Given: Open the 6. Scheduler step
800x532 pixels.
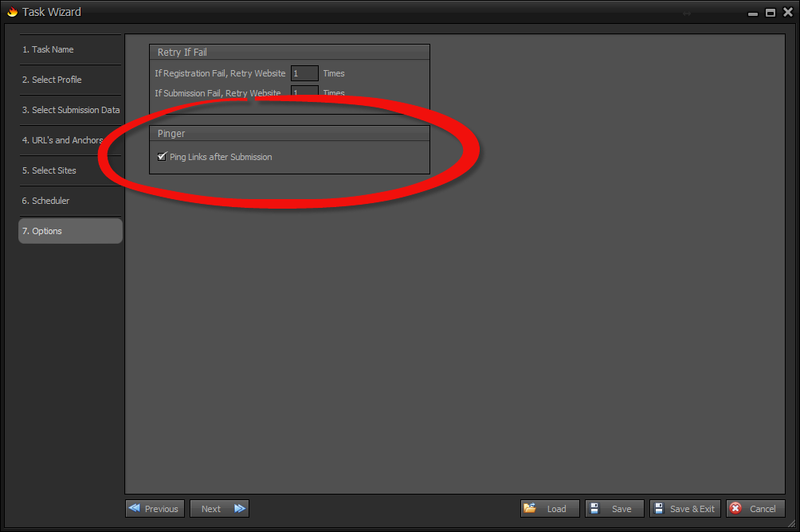Looking at the screenshot, I should pos(70,201).
